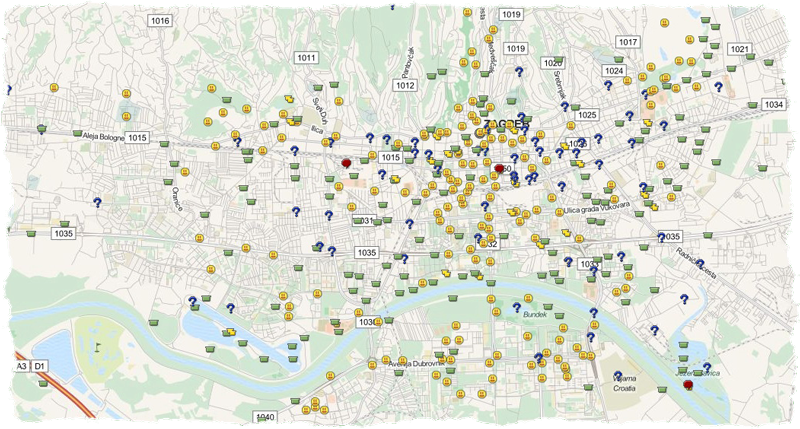Click the Avenija Dubrovnik label
This screenshot has height=429, width=800.
point(406,363)
